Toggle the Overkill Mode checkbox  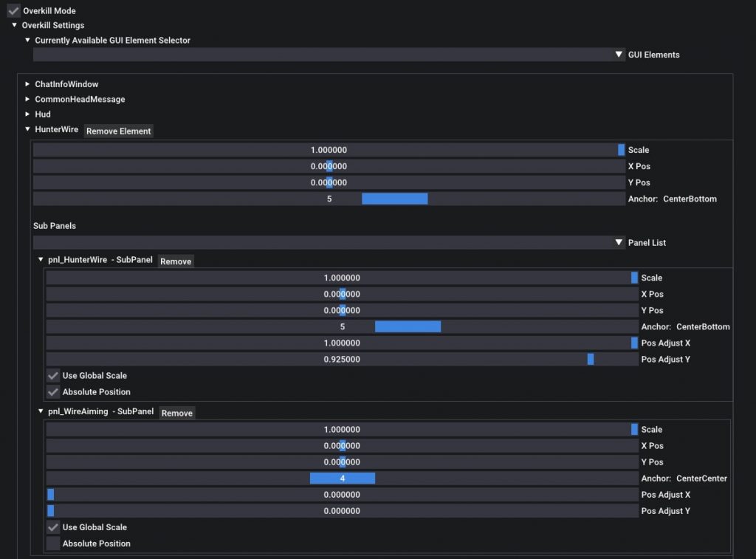tap(13, 11)
